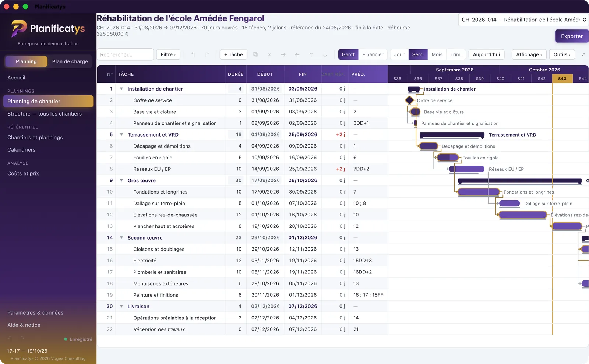The height and width of the screenshot is (364, 589).
Task: Outdent task with left arrow icon
Action: tap(297, 54)
